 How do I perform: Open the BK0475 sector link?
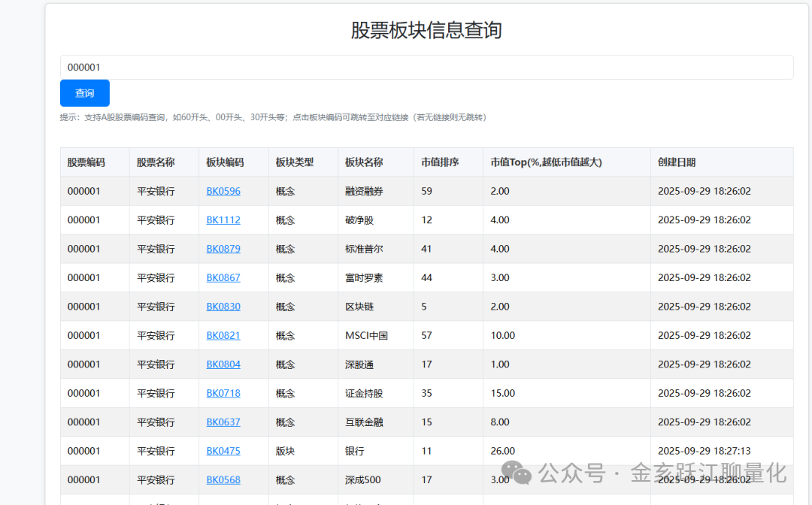(223, 451)
